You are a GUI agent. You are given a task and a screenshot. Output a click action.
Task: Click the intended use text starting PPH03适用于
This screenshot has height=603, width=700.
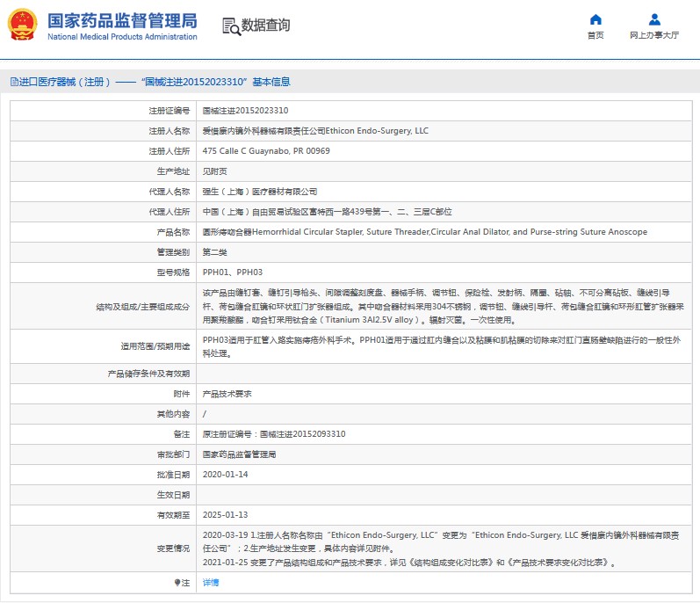pyautogui.click(x=442, y=346)
